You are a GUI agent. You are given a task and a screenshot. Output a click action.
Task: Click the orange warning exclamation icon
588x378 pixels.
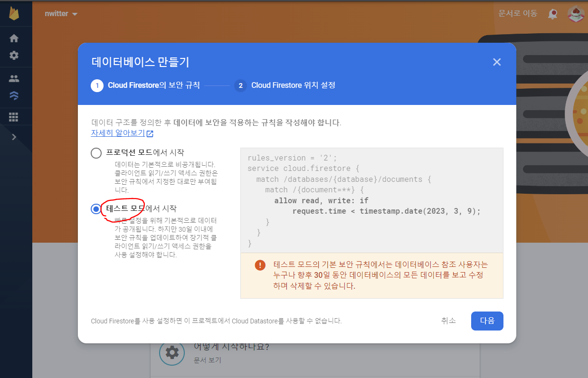pos(260,265)
